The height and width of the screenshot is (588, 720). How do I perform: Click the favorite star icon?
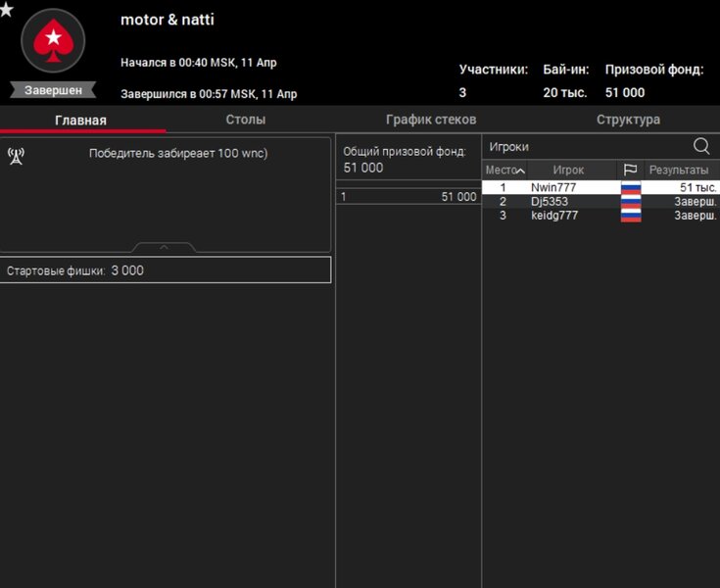click(7, 10)
